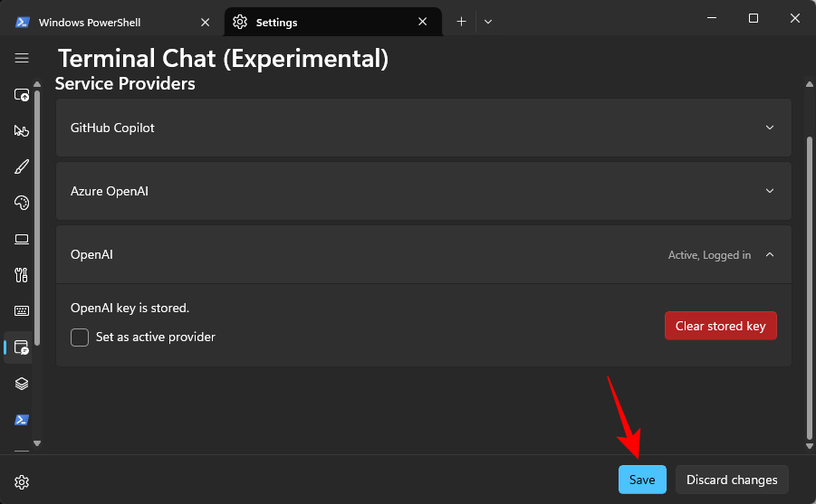This screenshot has width=816, height=504.
Task: Check Set as active provider
Action: pos(80,338)
